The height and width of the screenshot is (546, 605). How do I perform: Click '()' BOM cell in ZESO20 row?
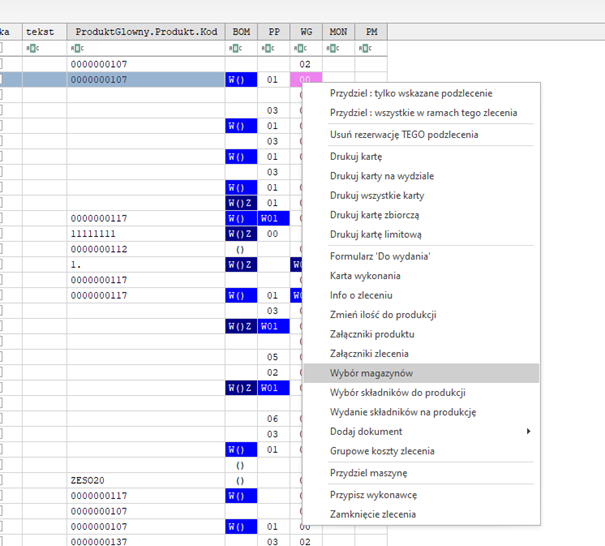pyautogui.click(x=241, y=480)
